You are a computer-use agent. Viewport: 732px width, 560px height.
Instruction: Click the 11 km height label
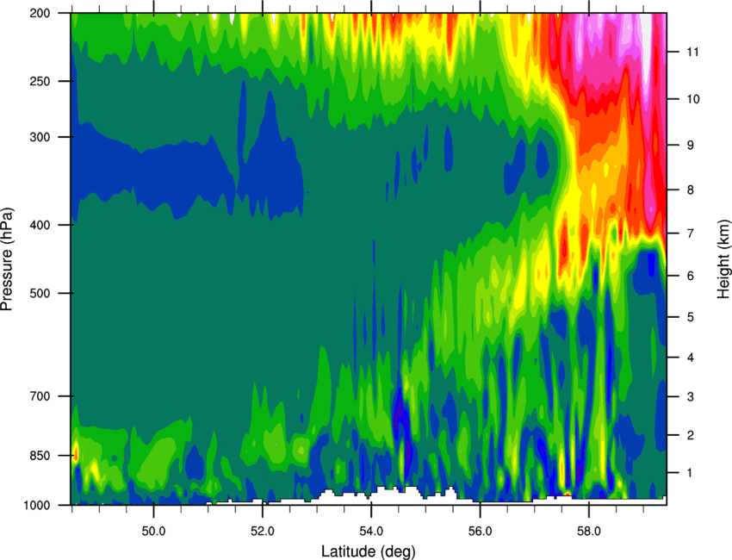click(x=693, y=52)
